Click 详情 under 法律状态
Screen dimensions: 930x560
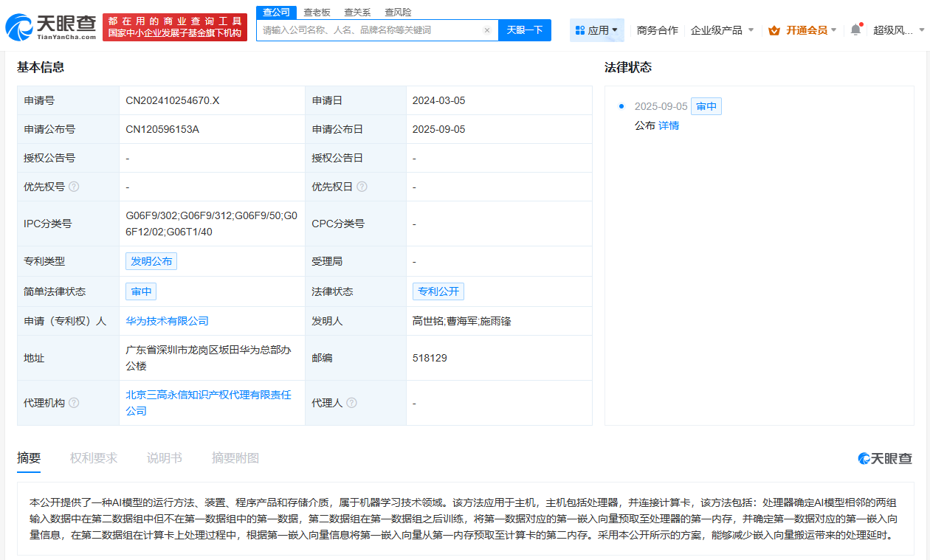(668, 125)
